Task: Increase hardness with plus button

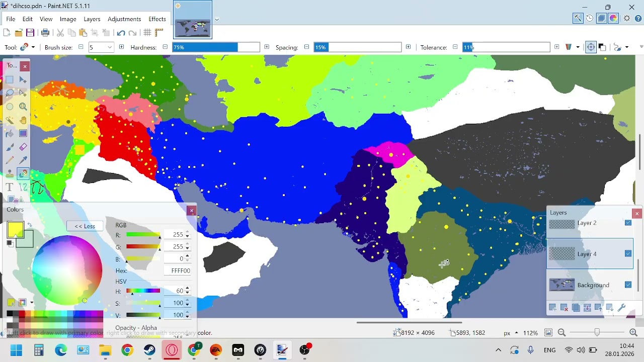Action: (x=267, y=47)
